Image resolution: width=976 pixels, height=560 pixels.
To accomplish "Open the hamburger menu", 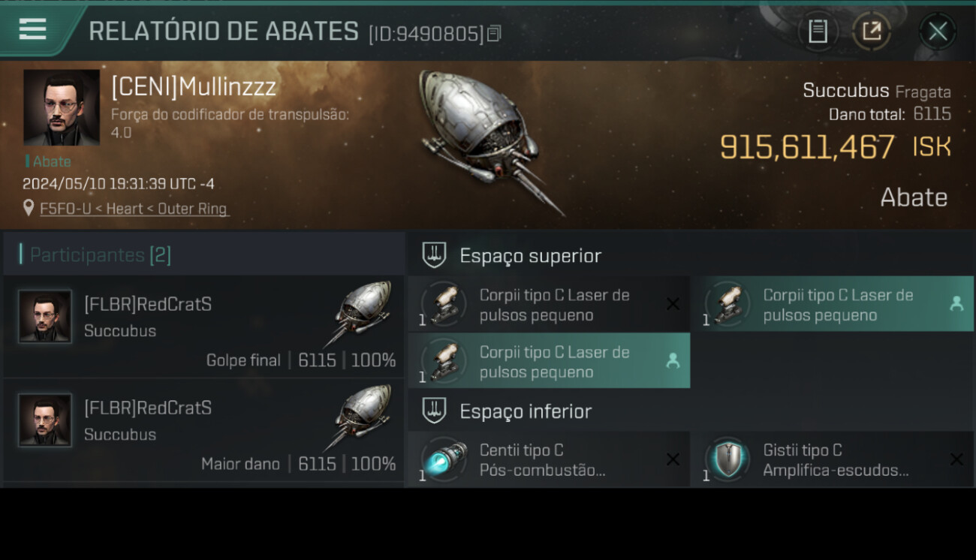I will coord(32,30).
